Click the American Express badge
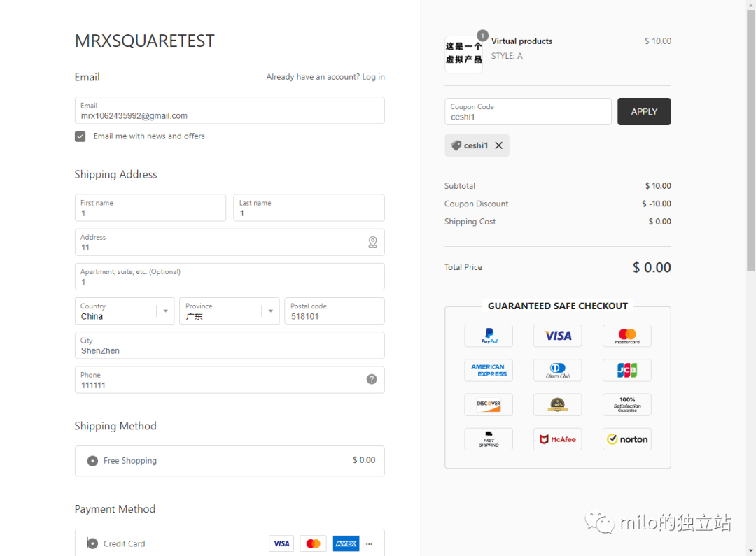Screen dimensions: 756x556 tap(489, 370)
